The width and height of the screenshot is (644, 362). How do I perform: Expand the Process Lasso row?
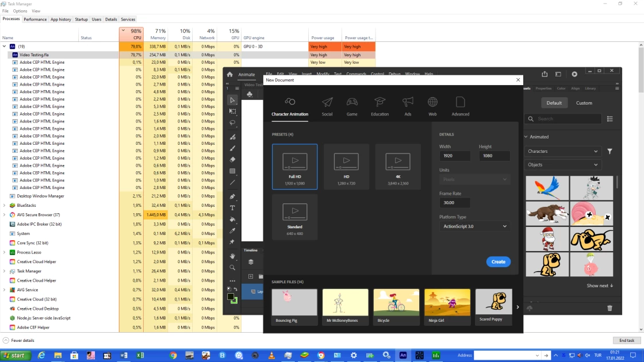(x=4, y=252)
